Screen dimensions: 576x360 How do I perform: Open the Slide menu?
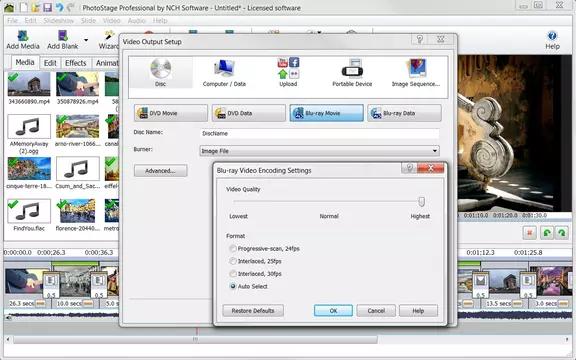click(88, 21)
